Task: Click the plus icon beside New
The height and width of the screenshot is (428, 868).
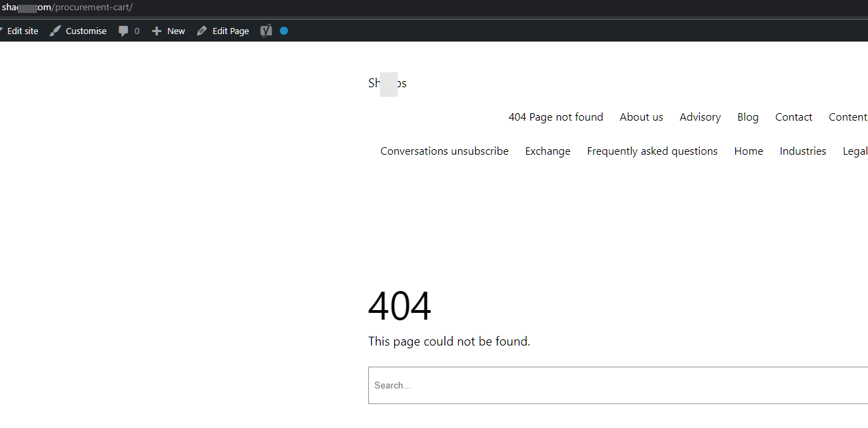Action: point(157,31)
